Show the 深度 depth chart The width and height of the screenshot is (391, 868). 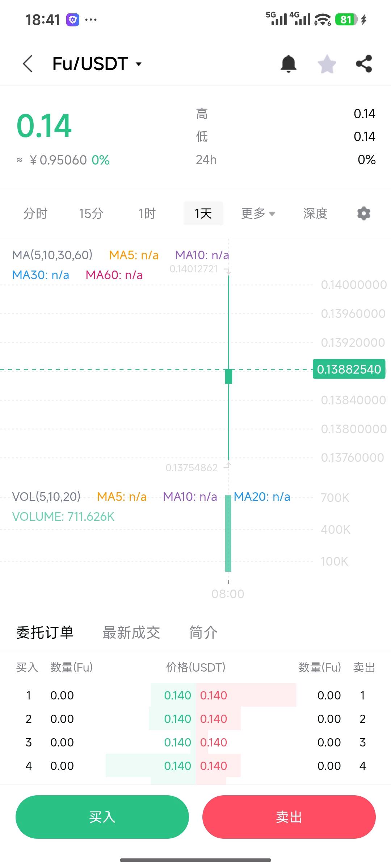coord(315,213)
